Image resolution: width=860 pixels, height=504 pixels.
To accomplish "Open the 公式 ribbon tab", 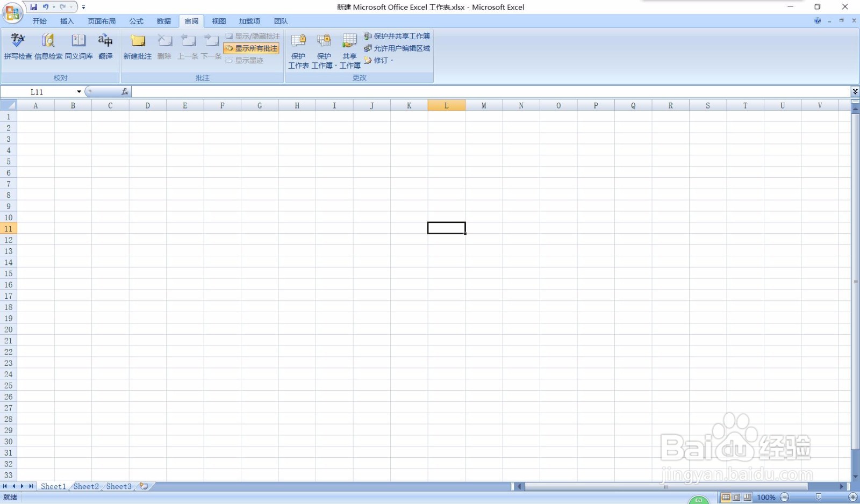I will (x=136, y=21).
